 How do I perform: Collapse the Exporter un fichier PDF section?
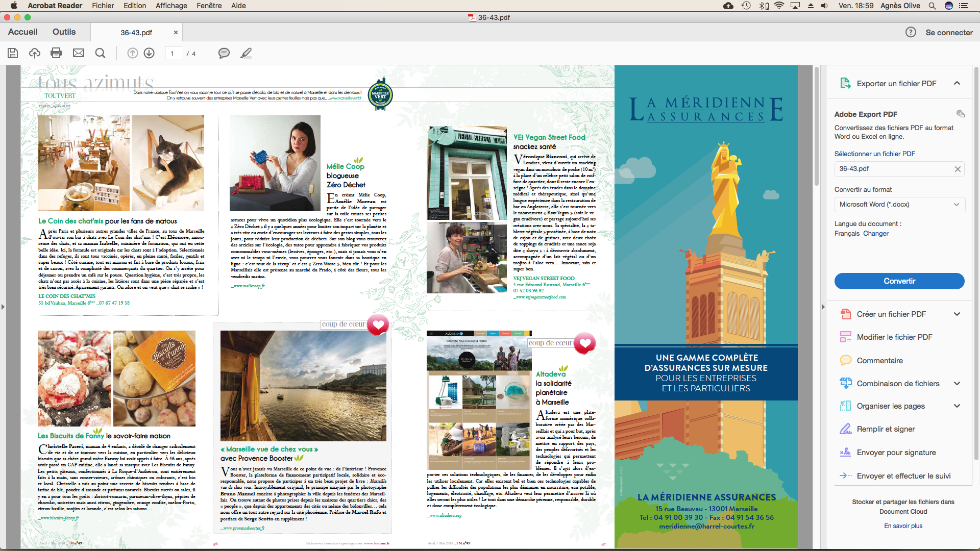[x=957, y=83]
